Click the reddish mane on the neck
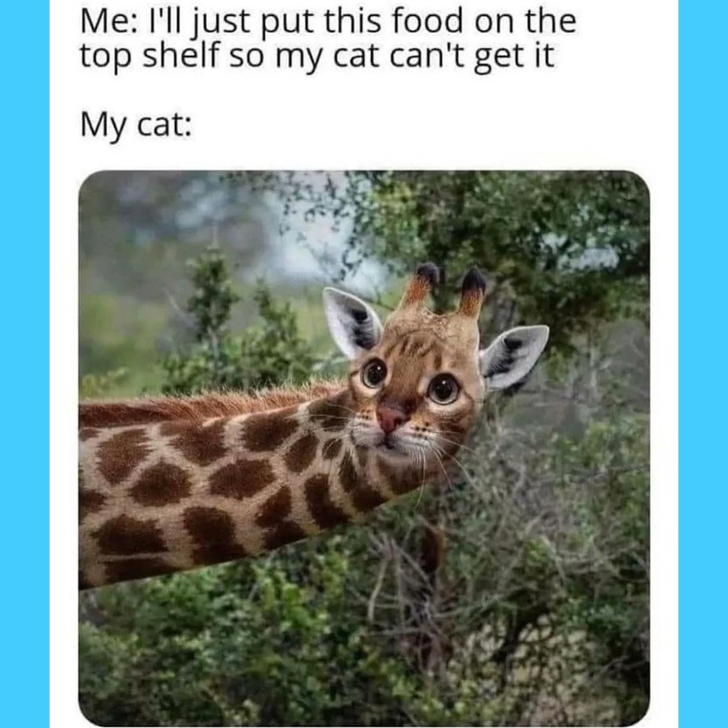Viewport: 728px width, 728px height. [209, 404]
